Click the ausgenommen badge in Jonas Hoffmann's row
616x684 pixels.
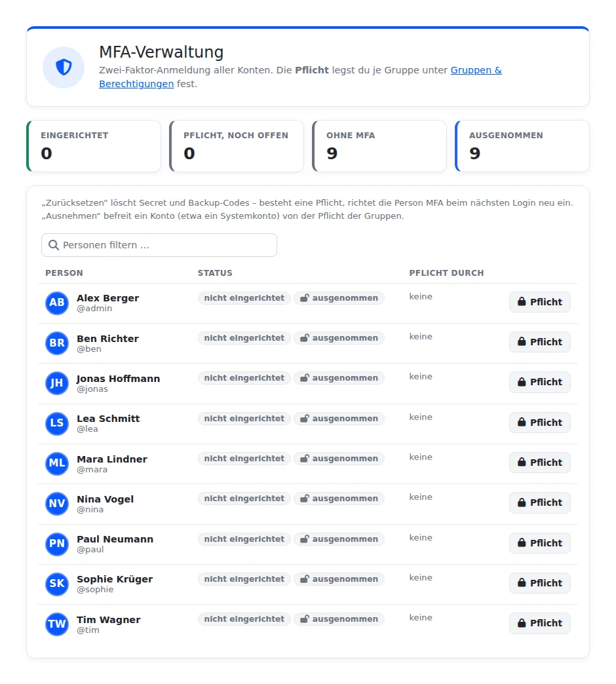339,378
